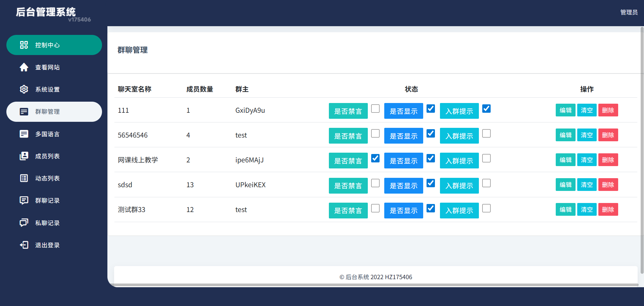Select the 群聊管理 menu item
644x306 pixels.
[x=54, y=112]
